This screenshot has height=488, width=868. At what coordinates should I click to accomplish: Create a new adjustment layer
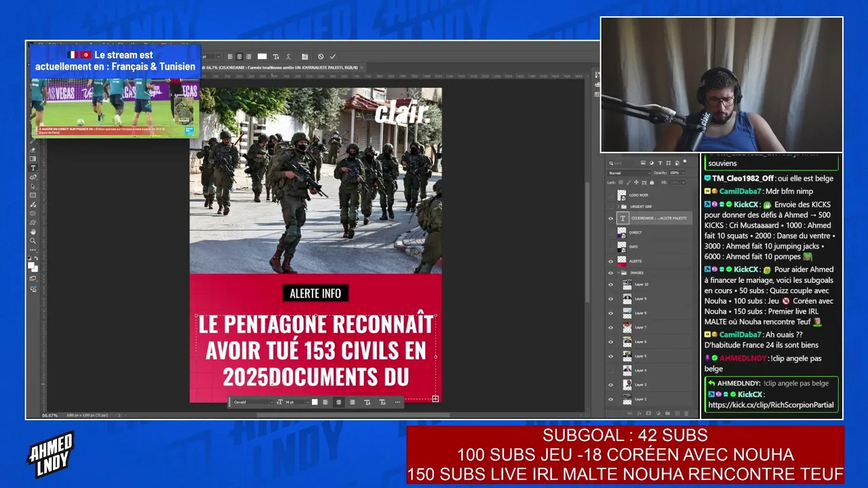[658, 413]
